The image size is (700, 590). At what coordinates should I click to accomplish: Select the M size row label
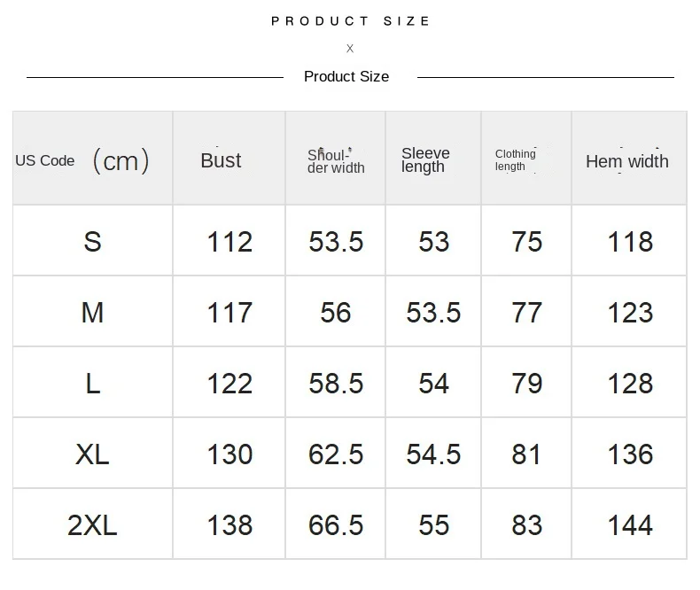click(92, 312)
